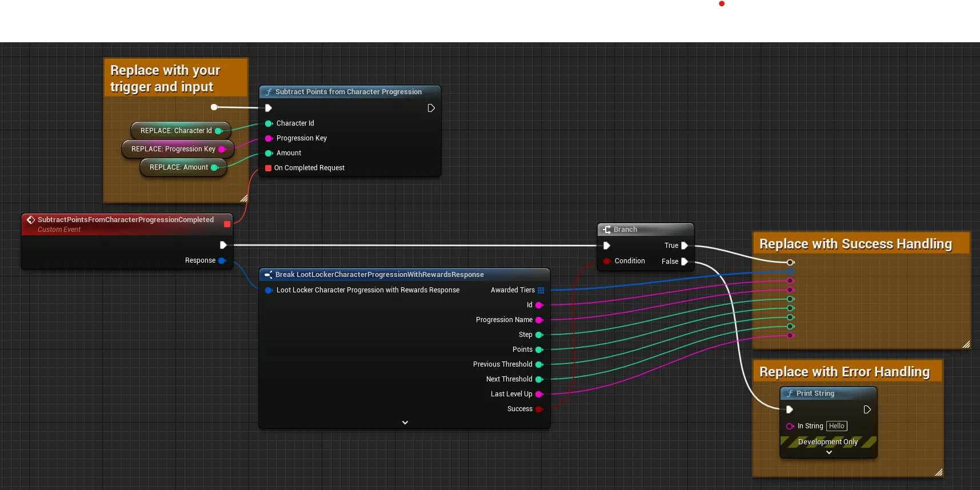Click the In String Hello text field
The height and width of the screenshot is (490, 980).
837,426
